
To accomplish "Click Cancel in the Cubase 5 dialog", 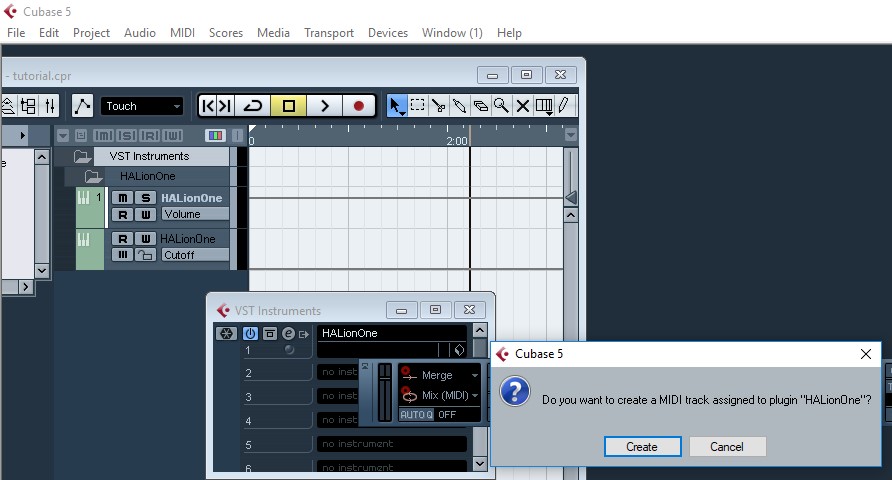I will (727, 446).
